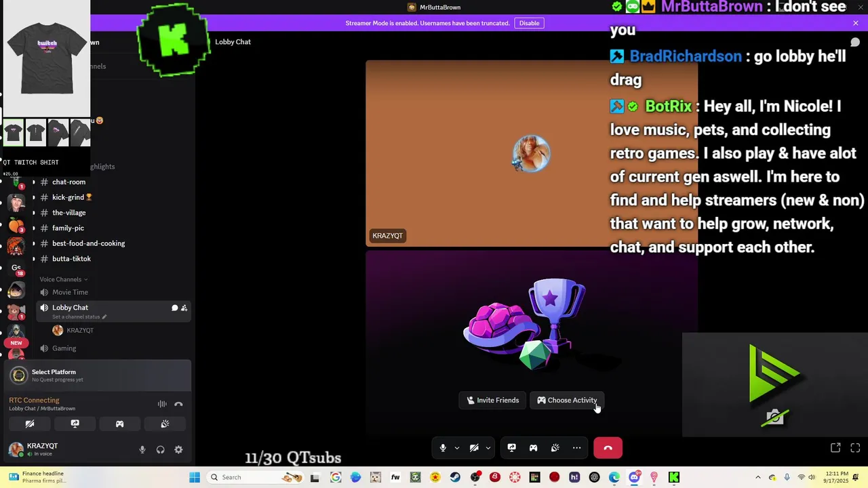Open Lobby Chat text chat icon
Viewport: 868px width, 488px height.
(x=174, y=308)
